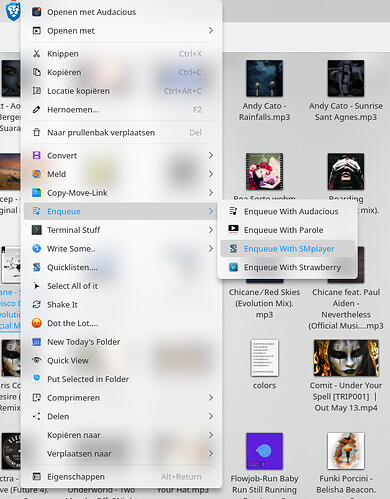Click the pencil icon next to Hernoemen

coord(37,110)
